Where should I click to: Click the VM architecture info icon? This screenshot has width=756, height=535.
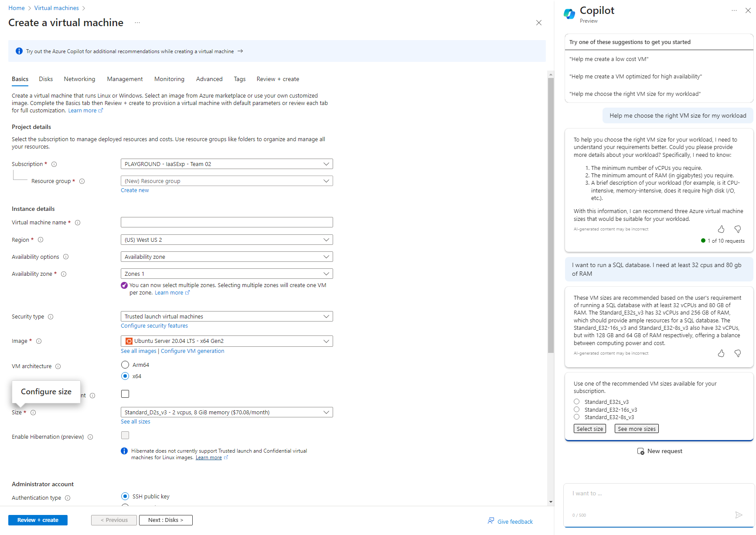(58, 366)
